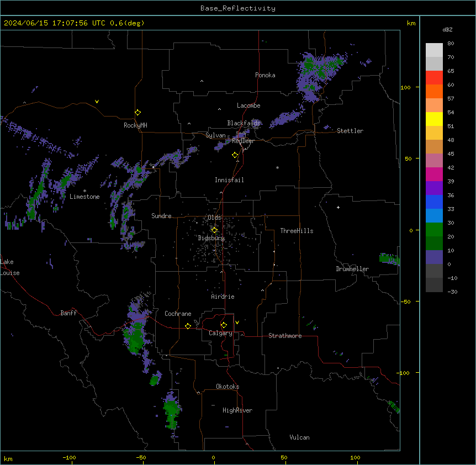
Task: Click the Sundre town label
Action: 161,216
